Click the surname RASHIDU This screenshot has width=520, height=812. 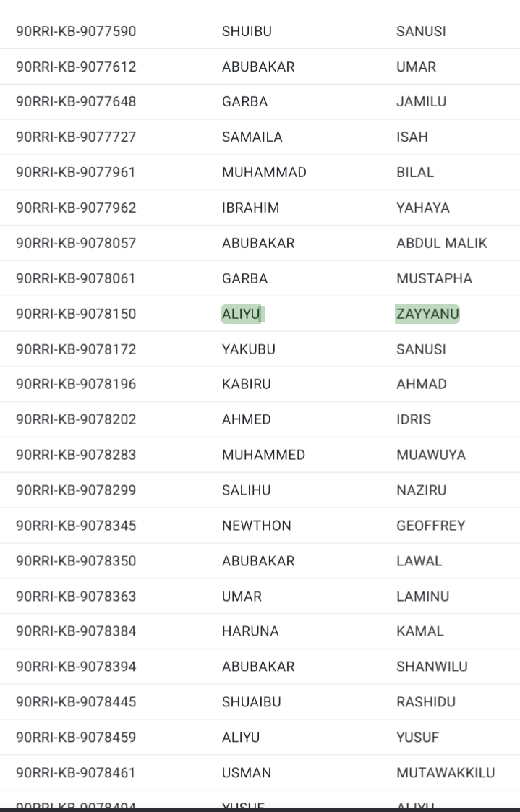426,702
